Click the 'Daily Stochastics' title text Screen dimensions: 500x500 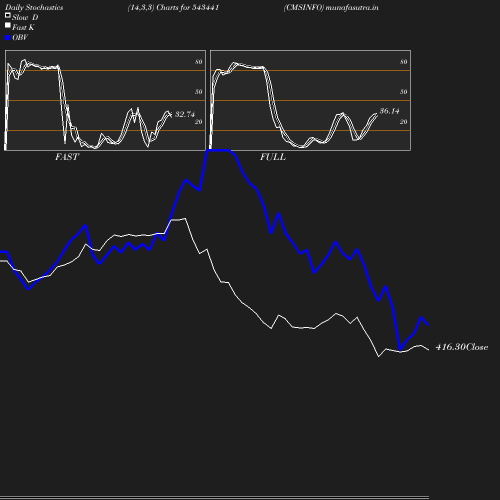(34, 8)
